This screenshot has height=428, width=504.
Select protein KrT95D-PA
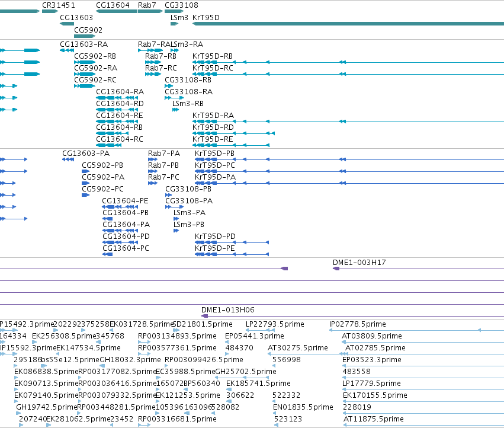216,177
